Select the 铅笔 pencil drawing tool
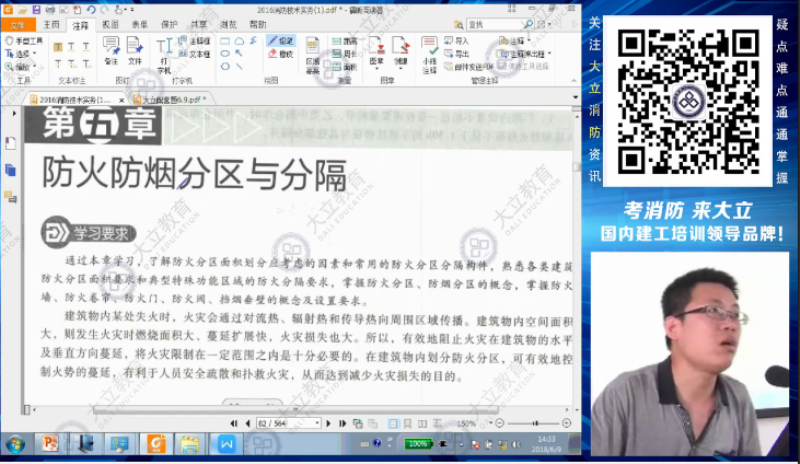This screenshot has height=464, width=800. tap(281, 41)
